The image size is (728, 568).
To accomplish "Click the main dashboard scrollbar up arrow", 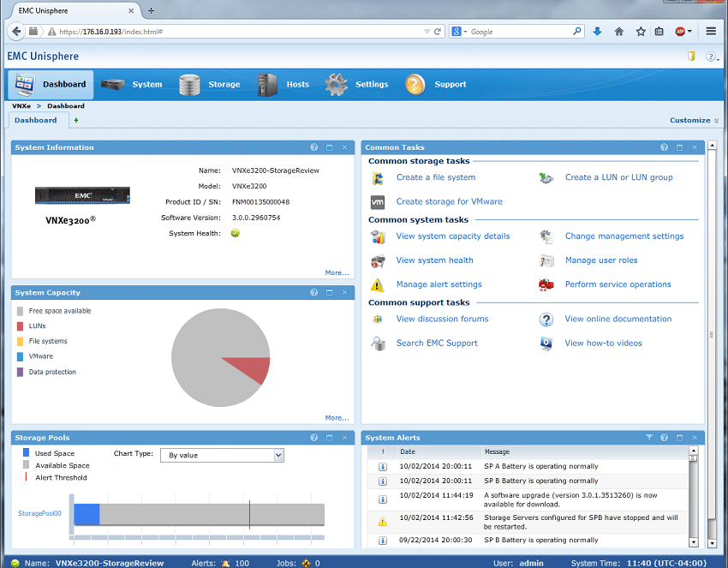I will pos(712,146).
